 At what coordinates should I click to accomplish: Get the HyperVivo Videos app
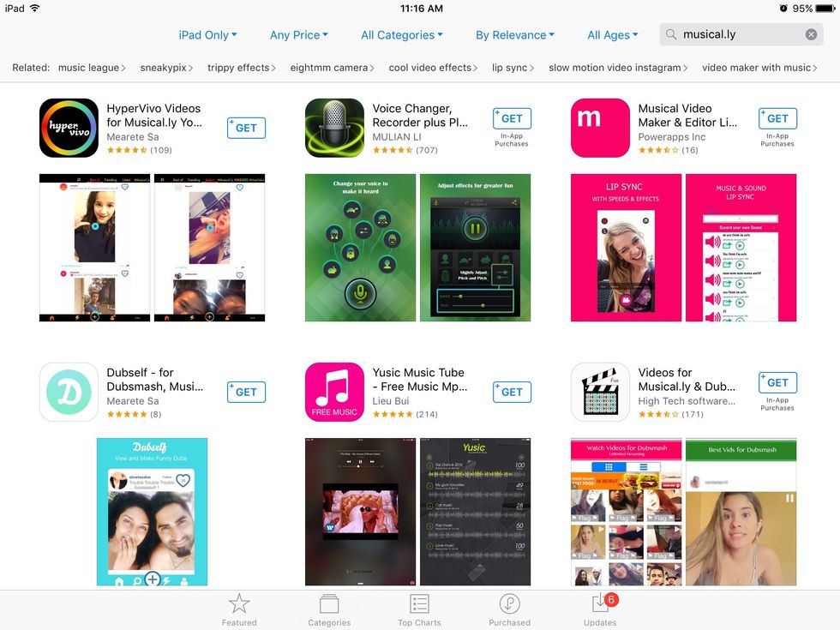(246, 128)
